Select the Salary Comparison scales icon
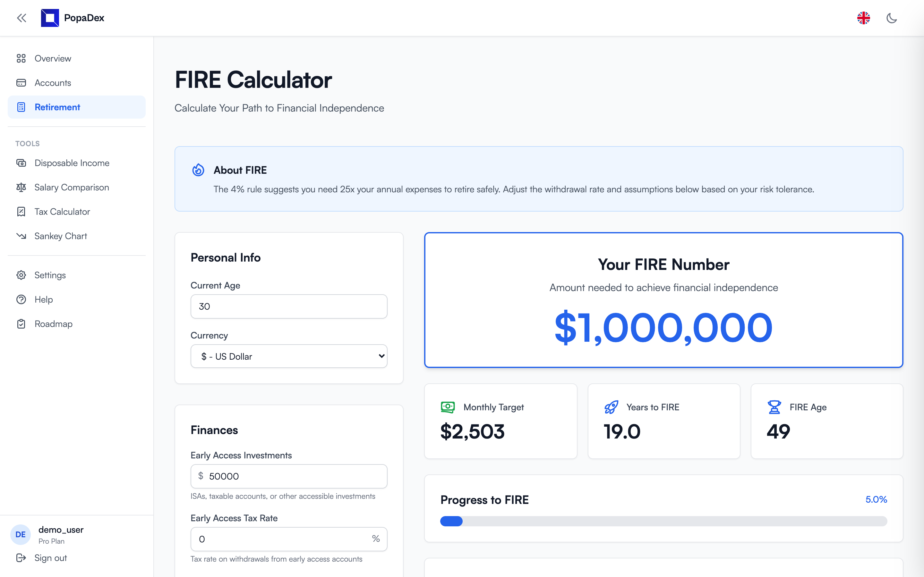 pyautogui.click(x=21, y=187)
